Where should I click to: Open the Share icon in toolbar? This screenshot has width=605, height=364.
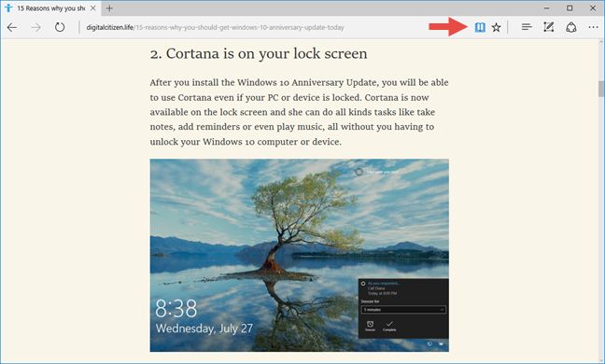[571, 27]
